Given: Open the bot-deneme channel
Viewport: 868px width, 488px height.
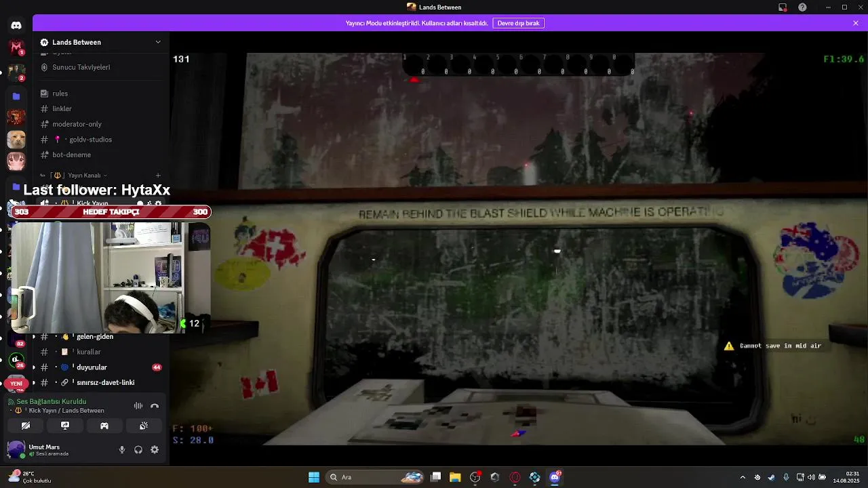Looking at the screenshot, I should pos(101,155).
